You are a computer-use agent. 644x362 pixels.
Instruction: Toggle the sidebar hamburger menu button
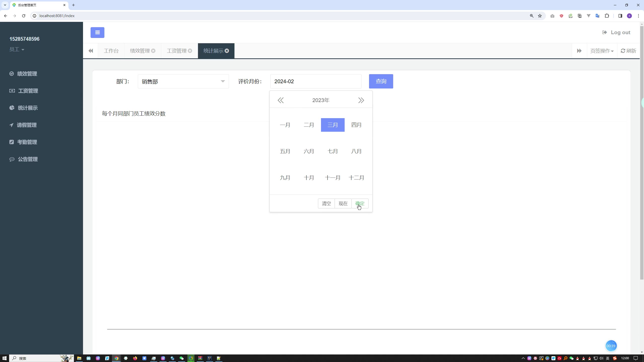[97, 32]
